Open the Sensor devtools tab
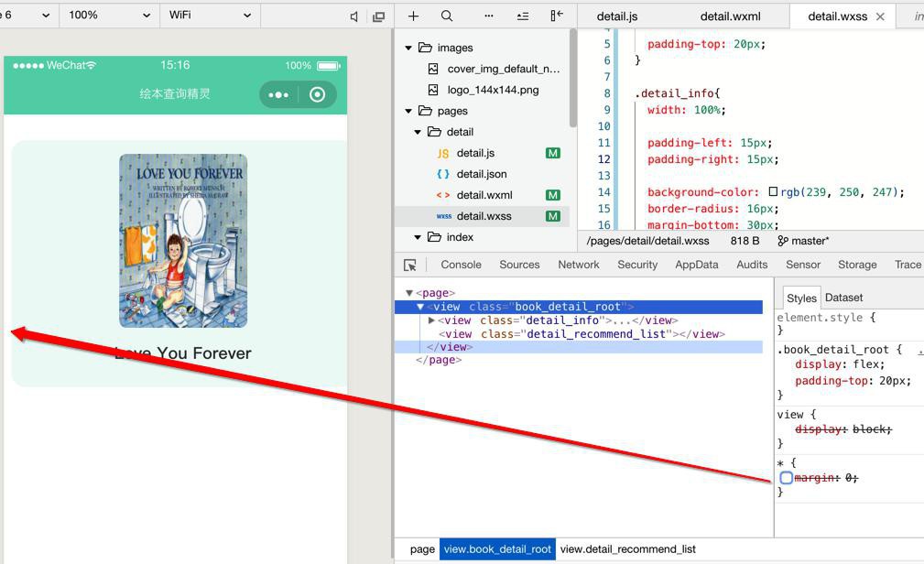 click(x=802, y=265)
